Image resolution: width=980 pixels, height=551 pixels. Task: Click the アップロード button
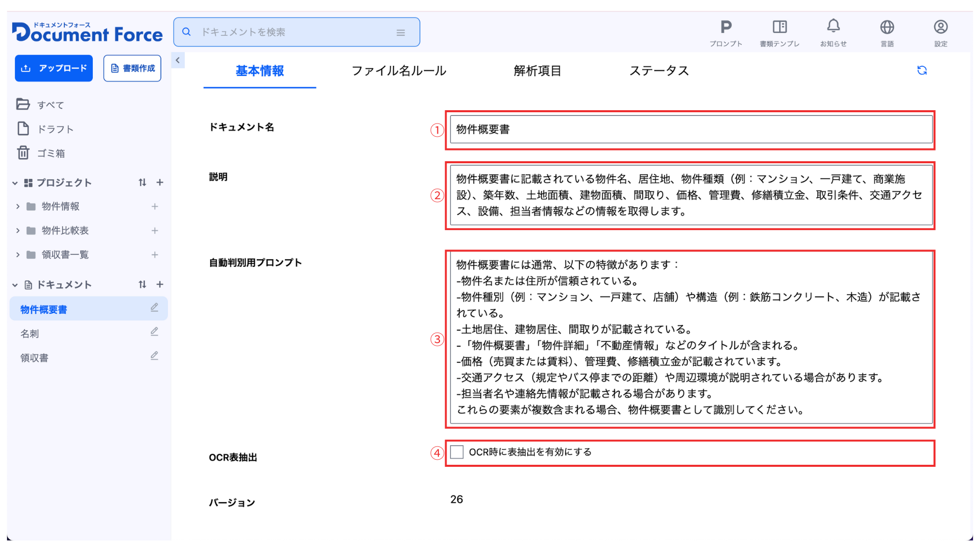tap(54, 68)
